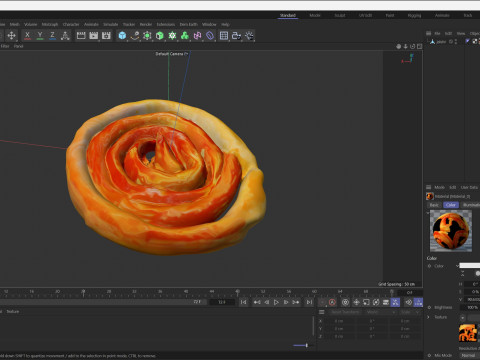Viewport: 480px width, 360px height.
Task: Open the viewport Filter menu
Action: coord(5,46)
